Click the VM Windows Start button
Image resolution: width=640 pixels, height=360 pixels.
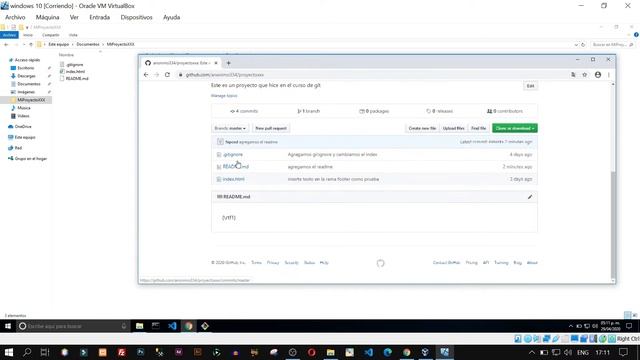(7, 326)
